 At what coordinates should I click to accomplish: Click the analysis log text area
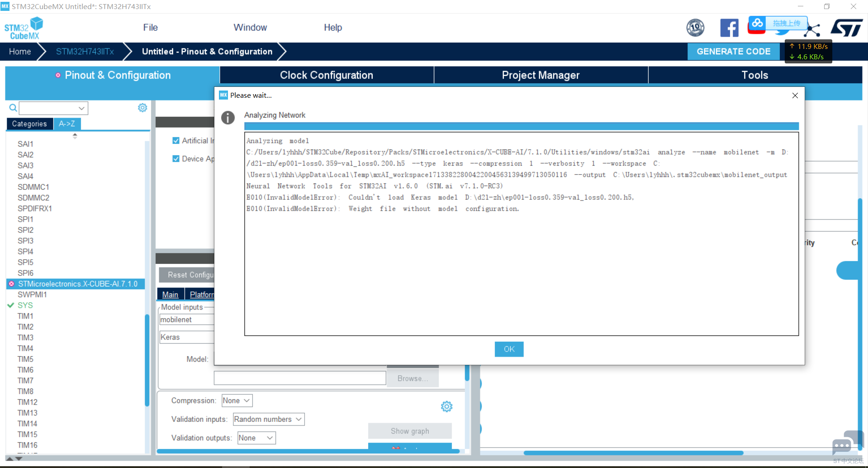[522, 234]
